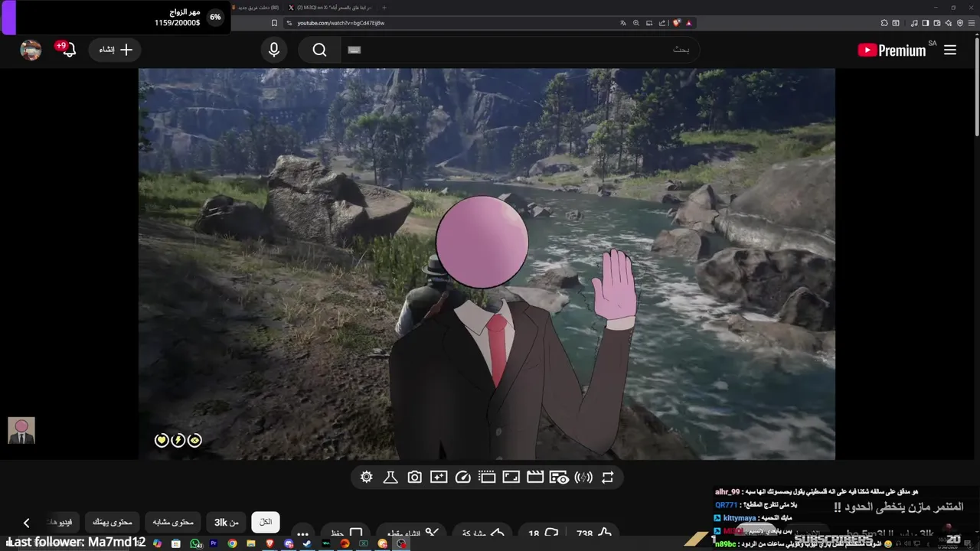Open Premiere Pro from the taskbar
980x551 pixels.
[x=214, y=543]
